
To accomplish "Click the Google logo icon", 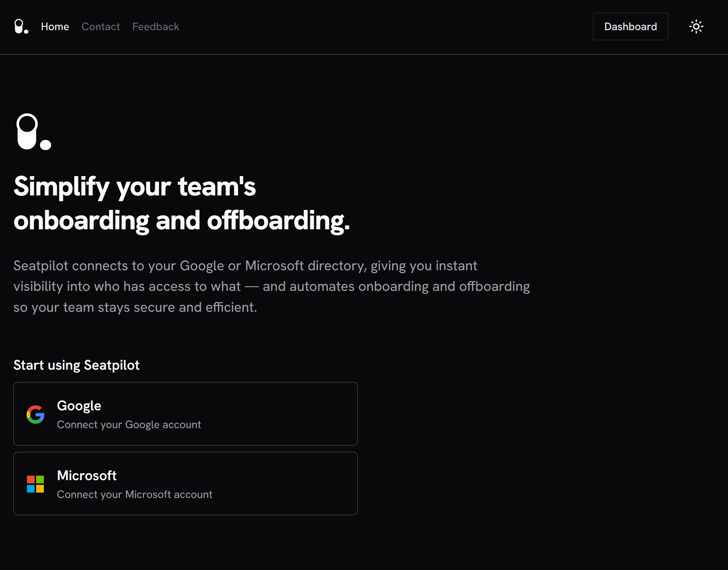I will pos(35,415).
